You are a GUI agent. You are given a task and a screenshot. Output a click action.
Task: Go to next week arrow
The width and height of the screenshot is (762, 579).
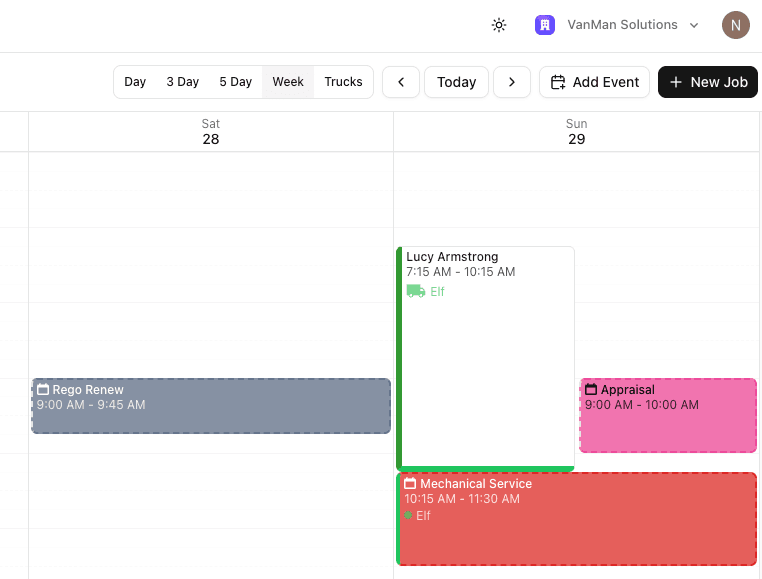(512, 82)
